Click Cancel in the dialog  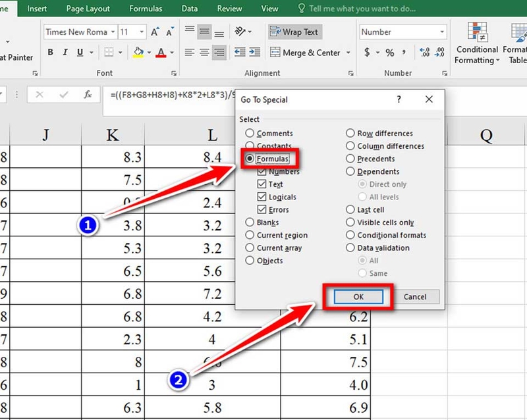pyautogui.click(x=416, y=296)
